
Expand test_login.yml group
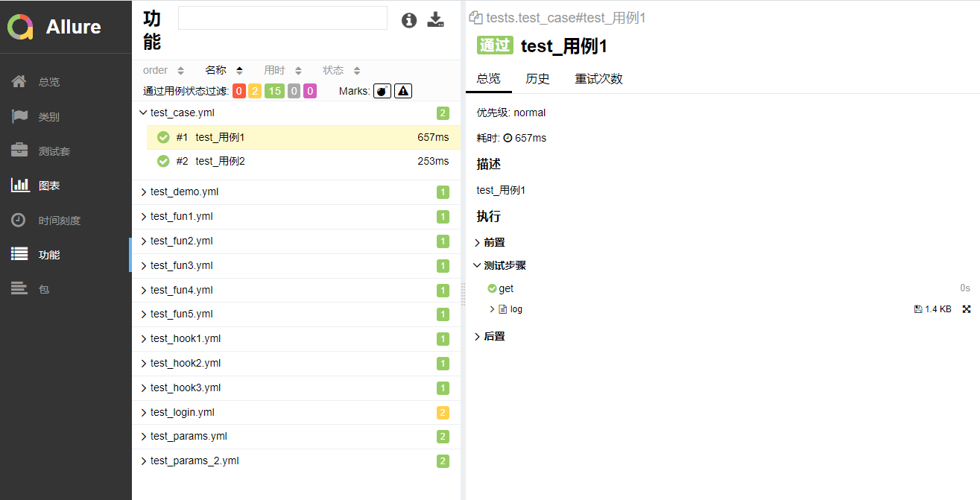(x=297, y=413)
